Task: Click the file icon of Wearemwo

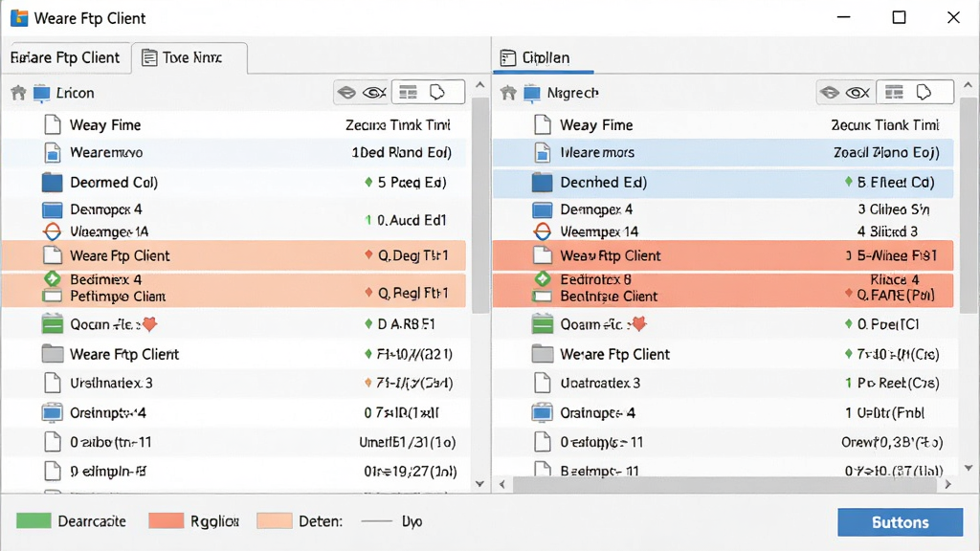Action: point(53,152)
